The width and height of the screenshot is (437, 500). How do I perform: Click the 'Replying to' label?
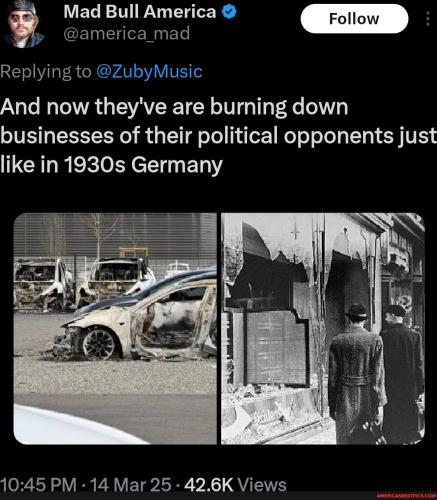pyautogui.click(x=46, y=71)
